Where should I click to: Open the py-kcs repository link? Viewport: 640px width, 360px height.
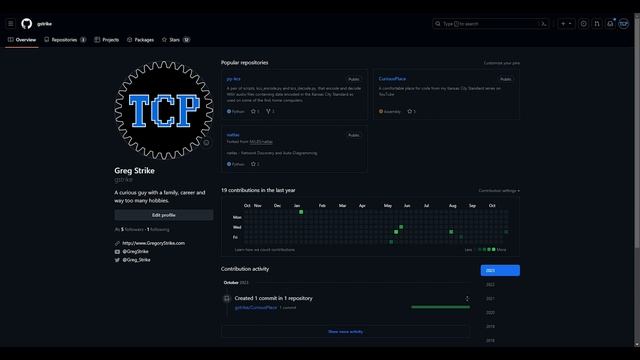tap(233, 79)
